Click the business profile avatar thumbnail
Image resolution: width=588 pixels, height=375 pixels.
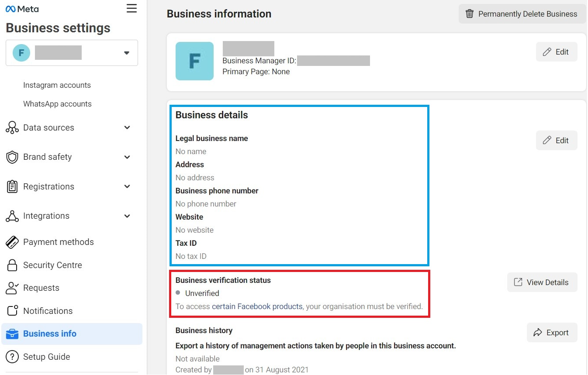(x=194, y=61)
